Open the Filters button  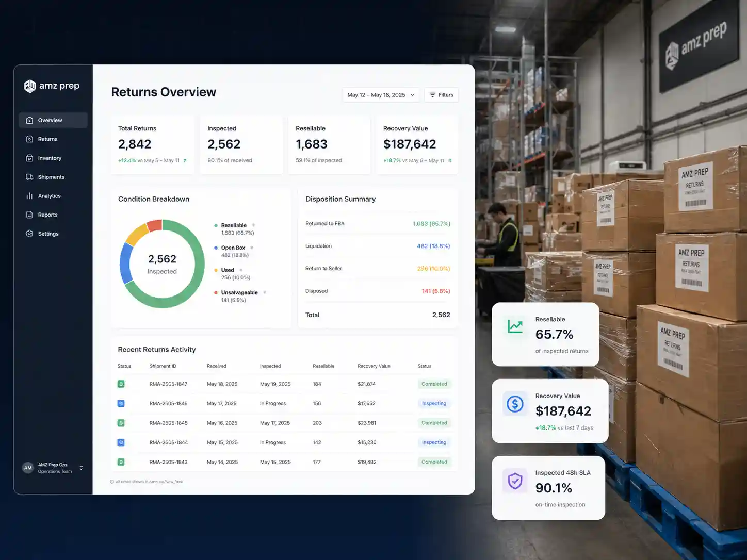(441, 95)
